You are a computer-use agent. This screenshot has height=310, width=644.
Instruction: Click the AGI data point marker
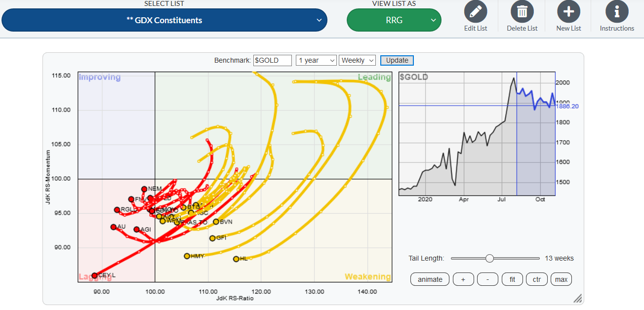tap(136, 229)
